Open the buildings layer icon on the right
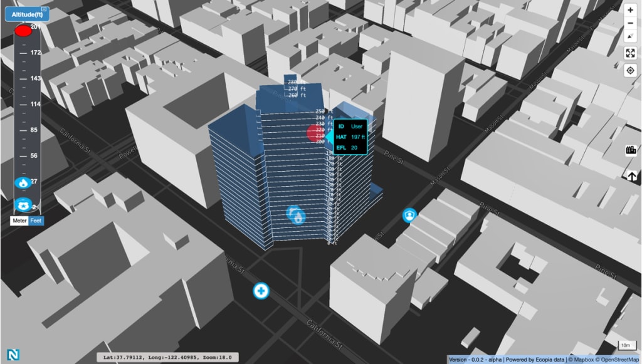 point(631,150)
